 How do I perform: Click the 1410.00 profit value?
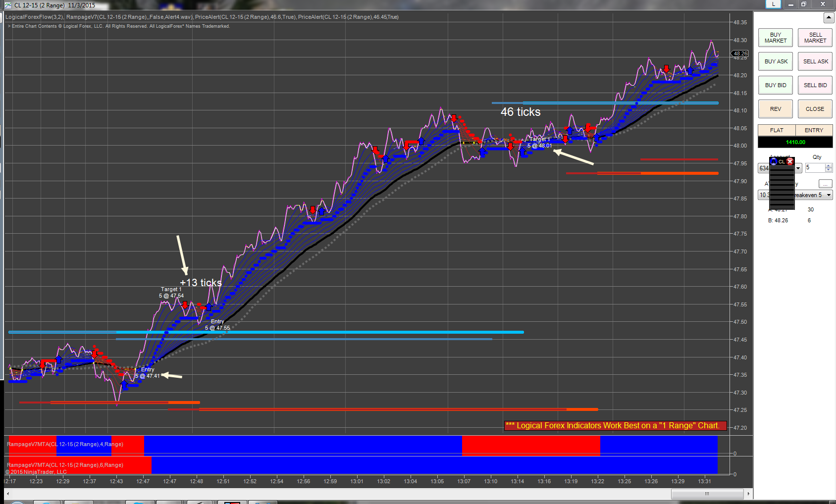pyautogui.click(x=795, y=142)
